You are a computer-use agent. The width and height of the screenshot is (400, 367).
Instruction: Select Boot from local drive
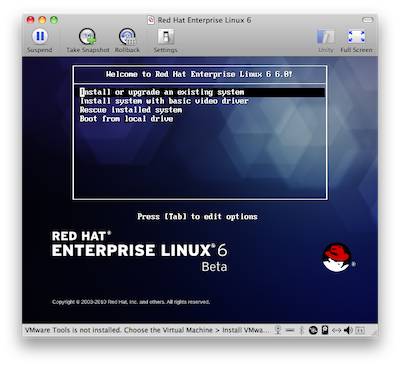tap(126, 119)
